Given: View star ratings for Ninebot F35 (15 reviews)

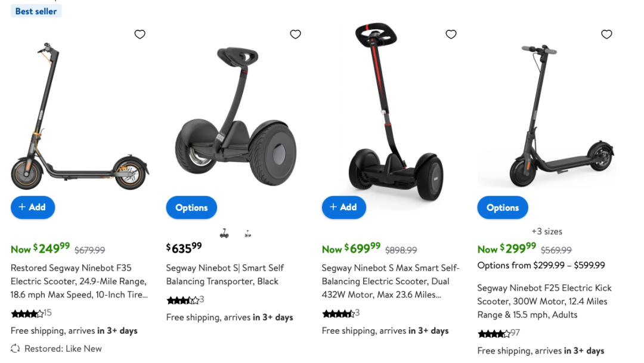Looking at the screenshot, I should point(27,313).
